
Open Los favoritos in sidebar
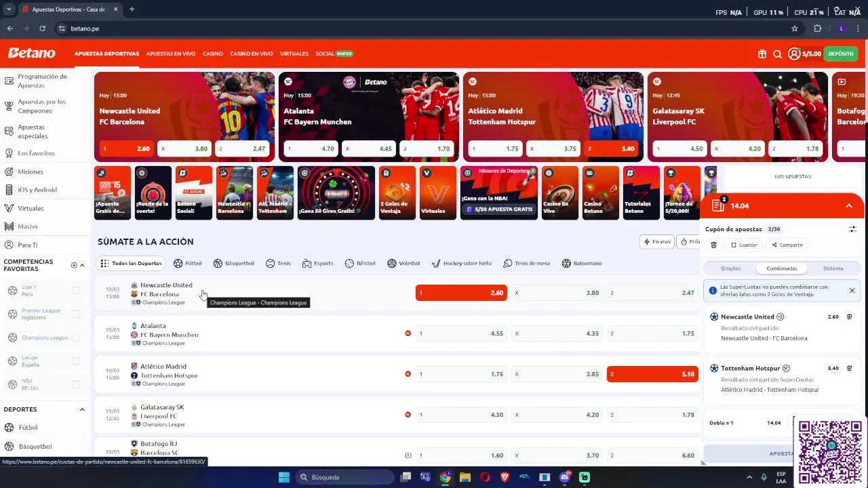click(36, 153)
